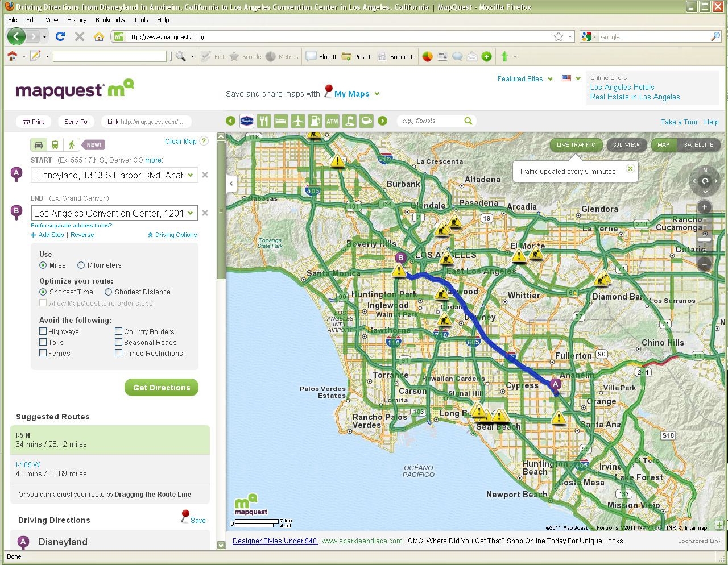Screen dimensions: 728x565
Task: Show coffee shops with the cup icon
Action: point(367,121)
